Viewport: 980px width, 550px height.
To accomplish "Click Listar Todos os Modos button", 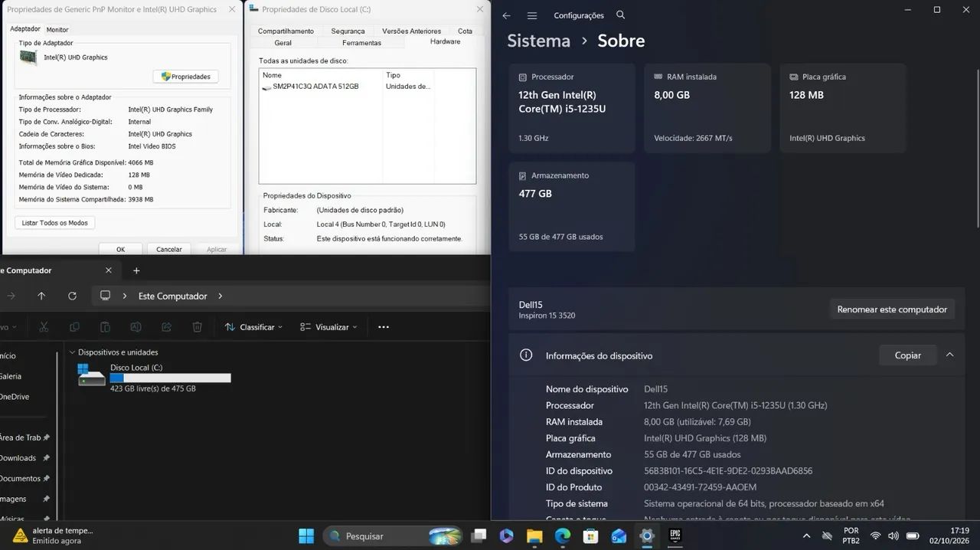I will (54, 223).
